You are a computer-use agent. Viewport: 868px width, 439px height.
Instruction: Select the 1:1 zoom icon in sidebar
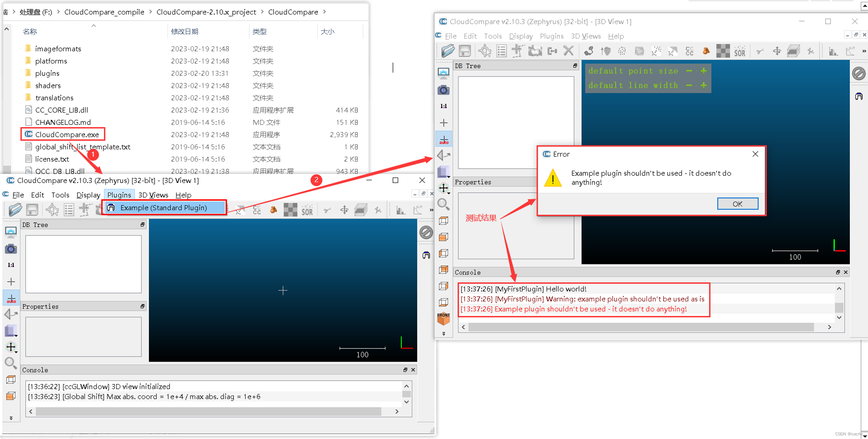tap(444, 106)
